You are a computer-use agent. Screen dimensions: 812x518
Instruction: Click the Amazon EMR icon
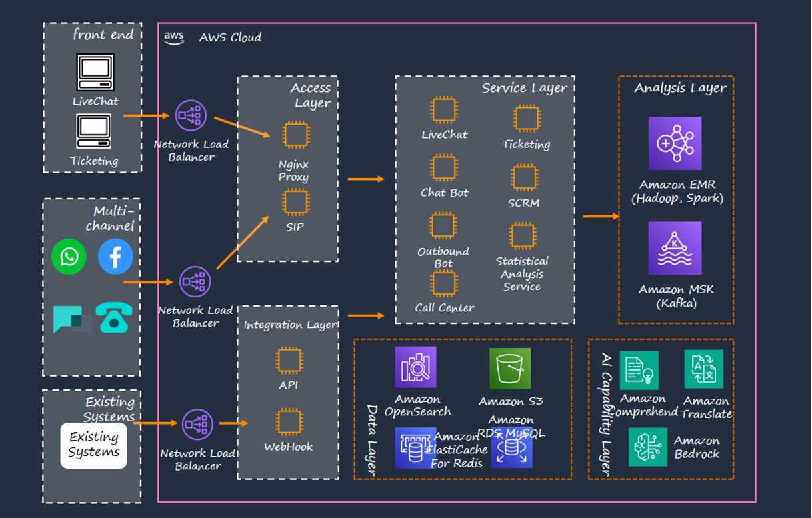675,143
